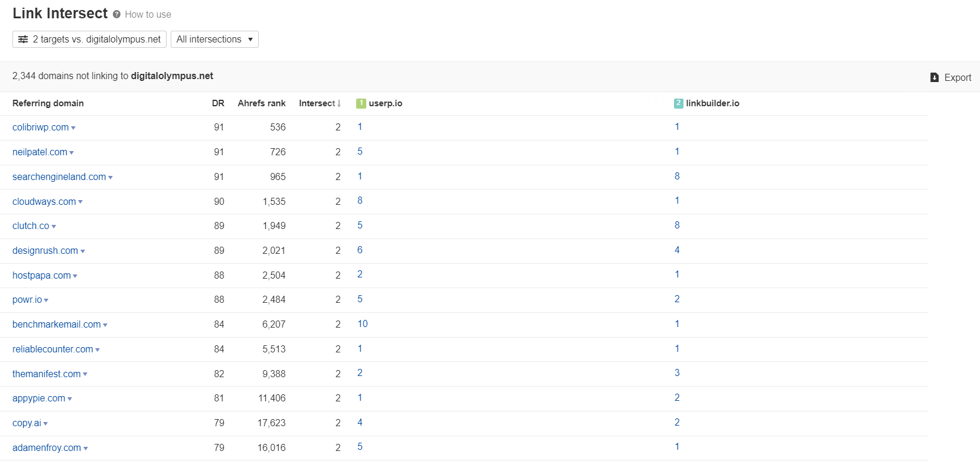Open the powr.io domain link
Screen dimensions: 980x461
(x=27, y=300)
